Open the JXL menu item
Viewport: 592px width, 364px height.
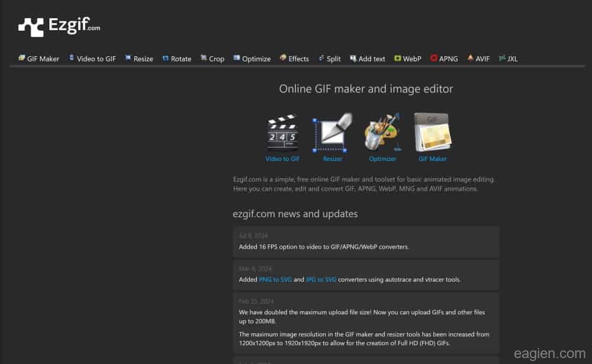click(509, 59)
